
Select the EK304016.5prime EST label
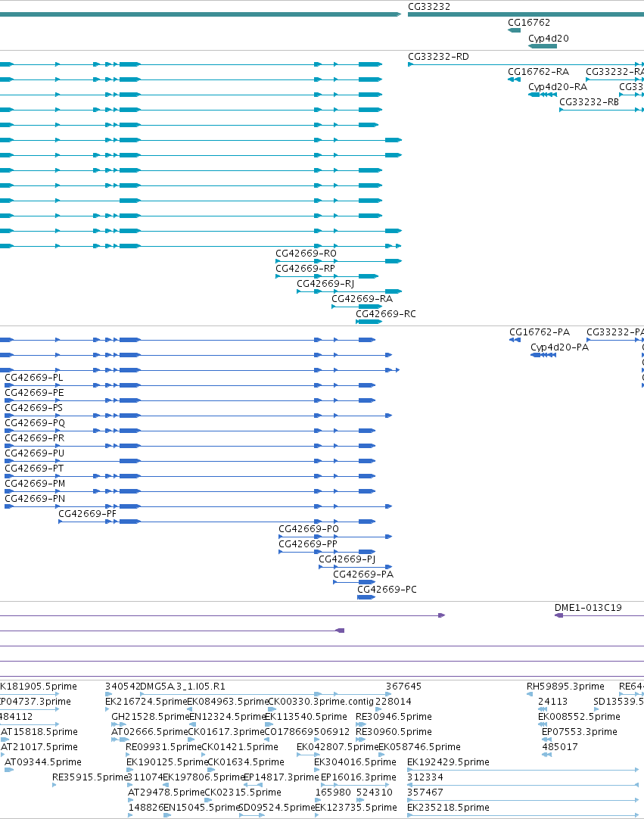point(355,762)
